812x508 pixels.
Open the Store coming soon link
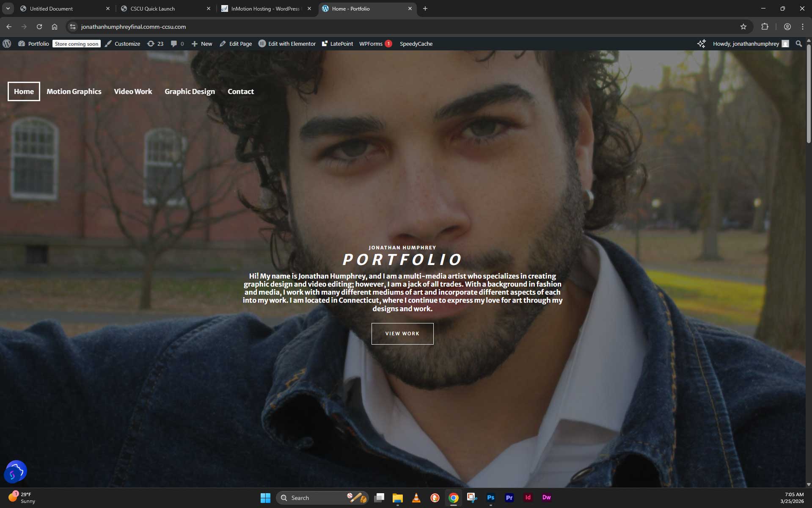click(x=76, y=44)
